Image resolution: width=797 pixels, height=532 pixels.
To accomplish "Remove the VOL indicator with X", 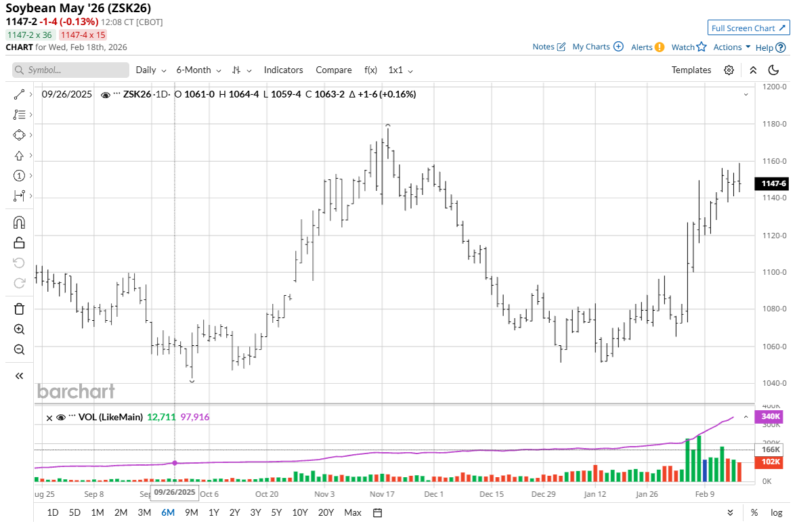I will 49,418.
